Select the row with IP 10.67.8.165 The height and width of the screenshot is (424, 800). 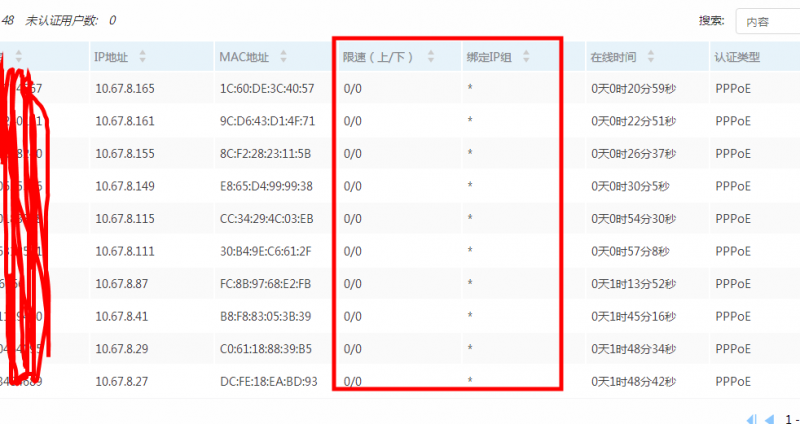(125, 89)
